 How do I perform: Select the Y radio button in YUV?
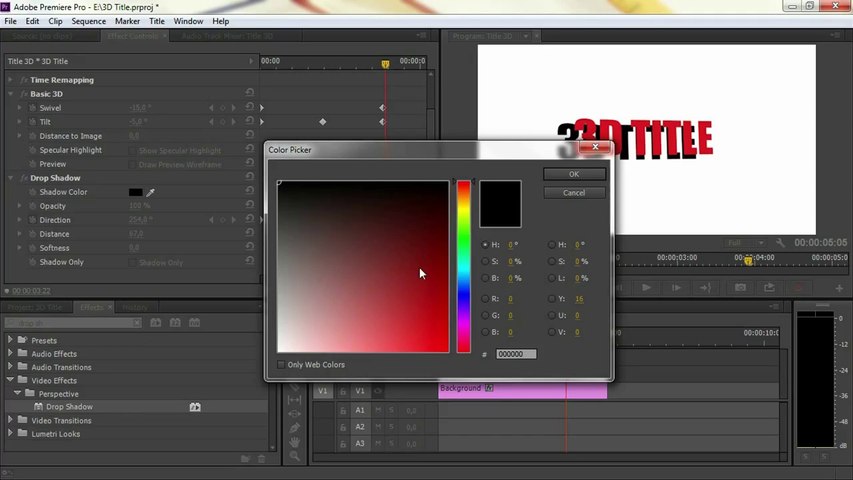[x=552, y=299]
